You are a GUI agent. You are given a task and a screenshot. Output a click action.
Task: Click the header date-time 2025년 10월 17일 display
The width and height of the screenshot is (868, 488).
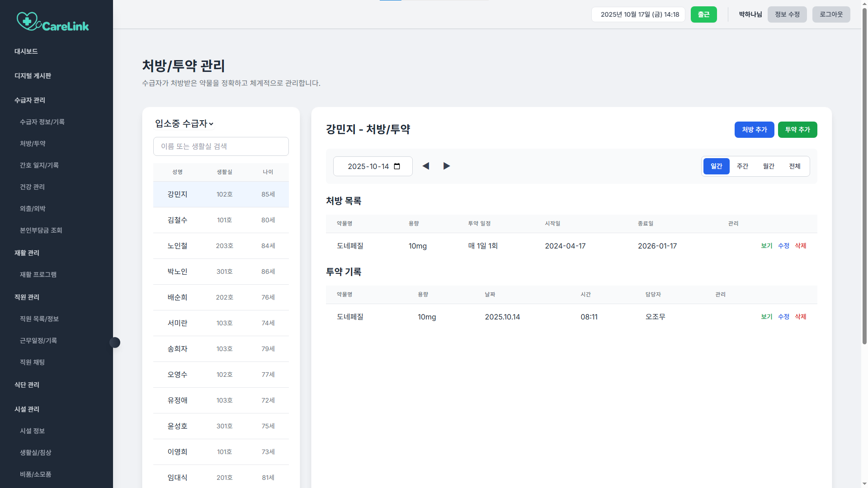[639, 14]
